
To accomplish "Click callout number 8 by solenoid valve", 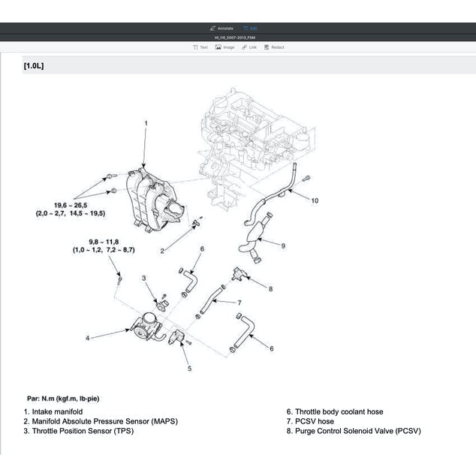I will pyautogui.click(x=270, y=288).
